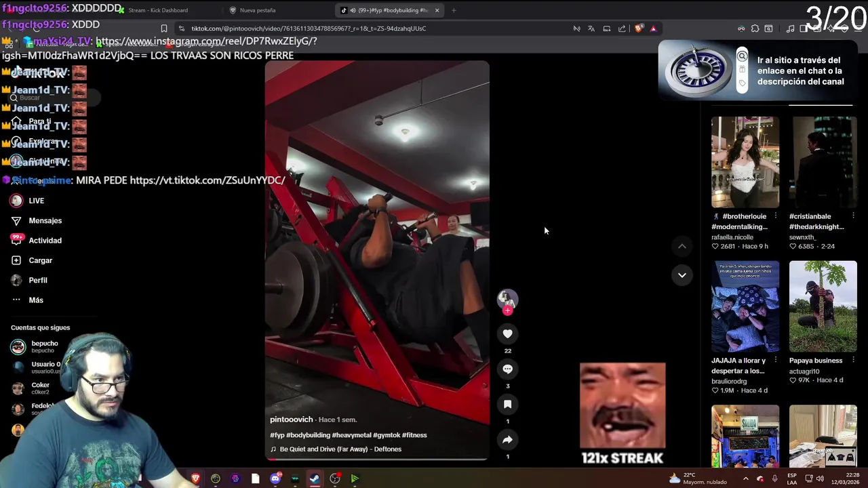Follow creator with red plus badge
This screenshot has width=868, height=488.
click(507, 310)
